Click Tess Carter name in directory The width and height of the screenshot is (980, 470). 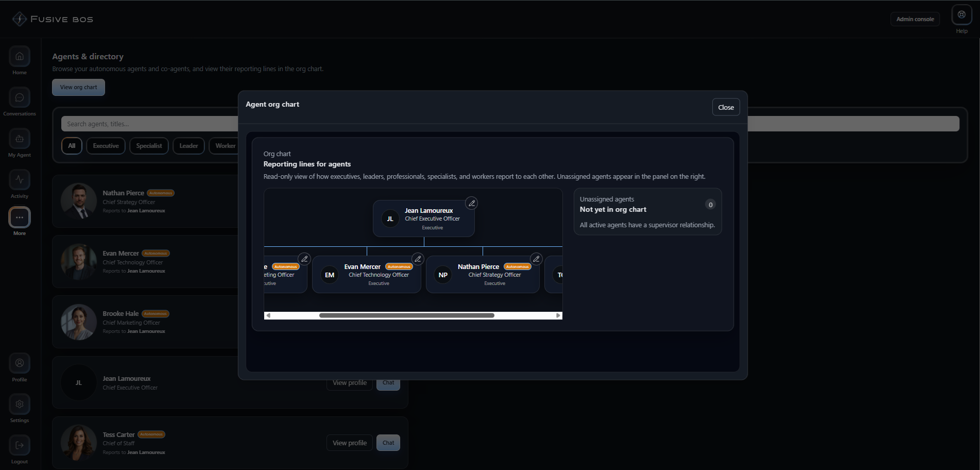pos(118,435)
